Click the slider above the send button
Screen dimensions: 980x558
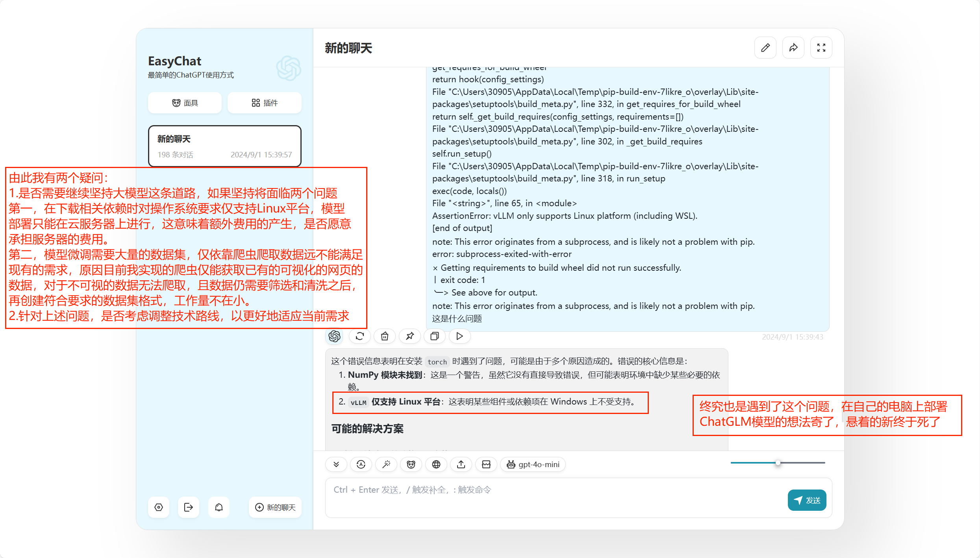click(x=778, y=463)
